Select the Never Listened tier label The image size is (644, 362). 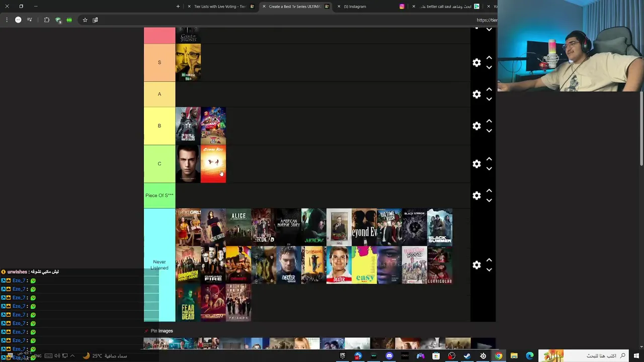(x=159, y=265)
